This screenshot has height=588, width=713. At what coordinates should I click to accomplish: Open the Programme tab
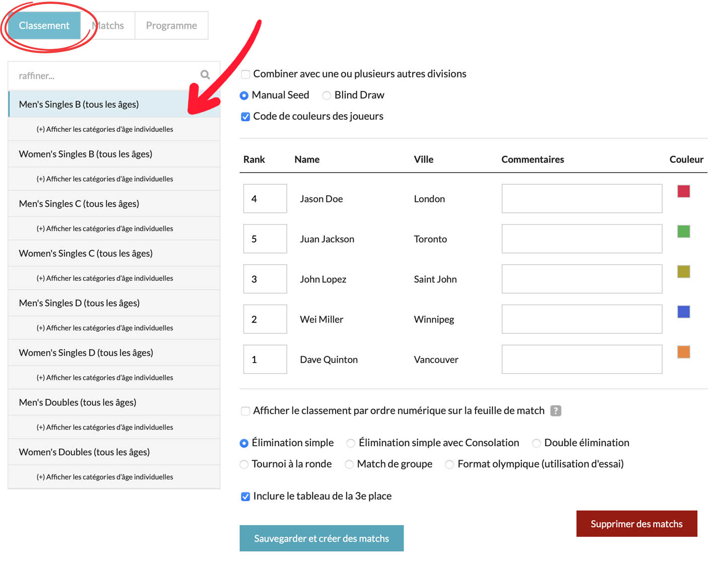pos(171,26)
